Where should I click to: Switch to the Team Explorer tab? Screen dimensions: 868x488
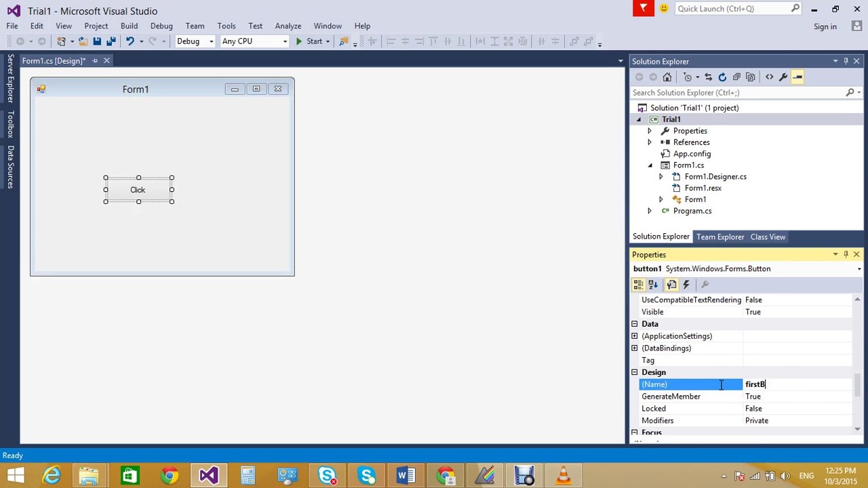[x=720, y=237]
